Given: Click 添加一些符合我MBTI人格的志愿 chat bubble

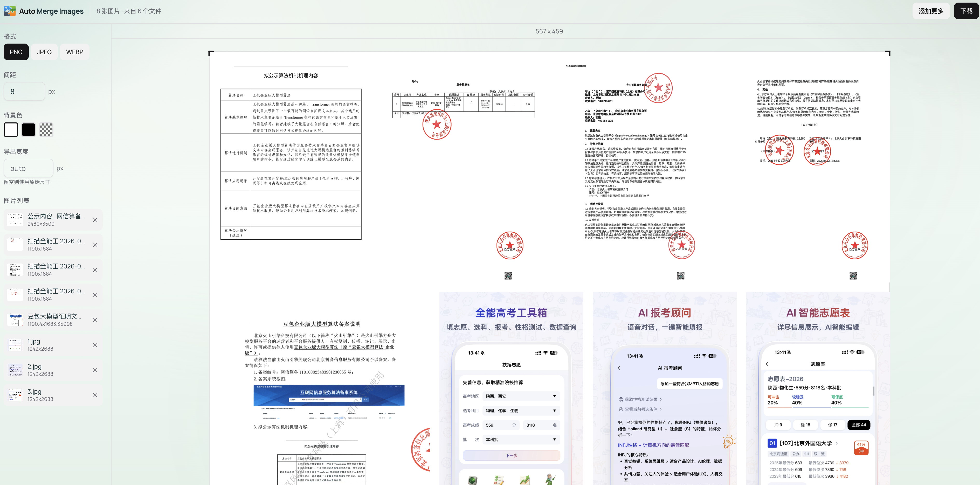Looking at the screenshot, I should [x=689, y=384].
